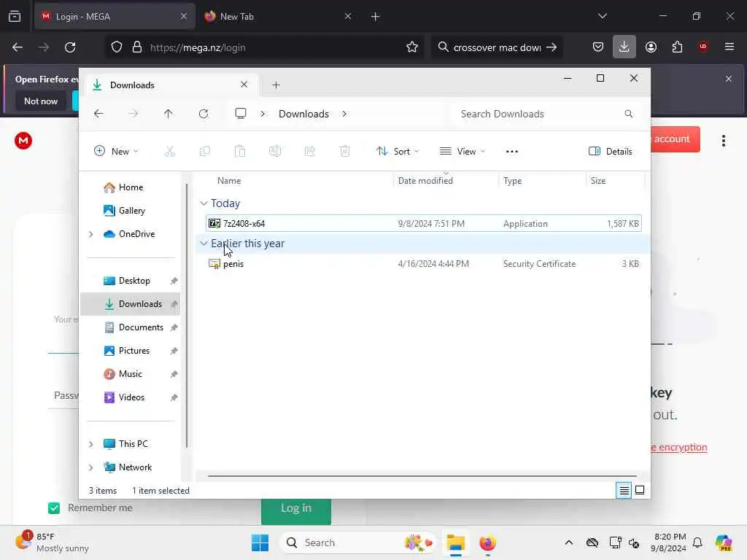
Task: Open Save to Pocket icon in Firefox
Action: click(x=598, y=47)
